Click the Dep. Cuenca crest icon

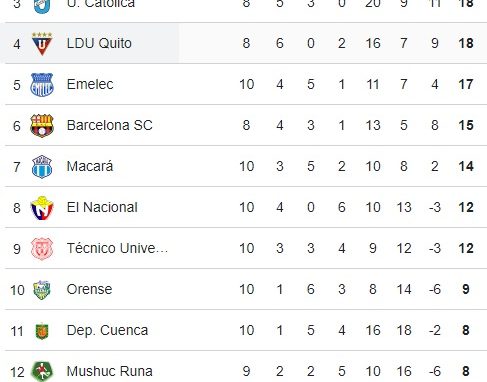(42, 331)
